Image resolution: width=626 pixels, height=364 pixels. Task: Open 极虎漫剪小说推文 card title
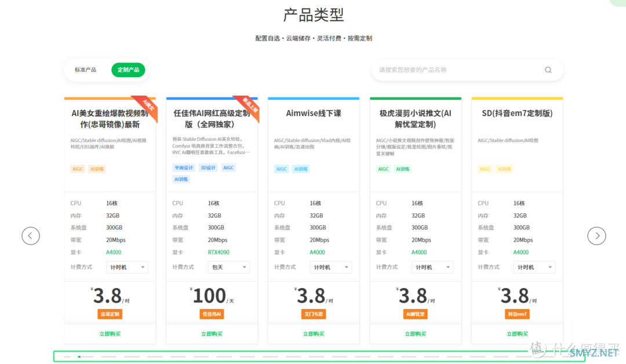415,119
